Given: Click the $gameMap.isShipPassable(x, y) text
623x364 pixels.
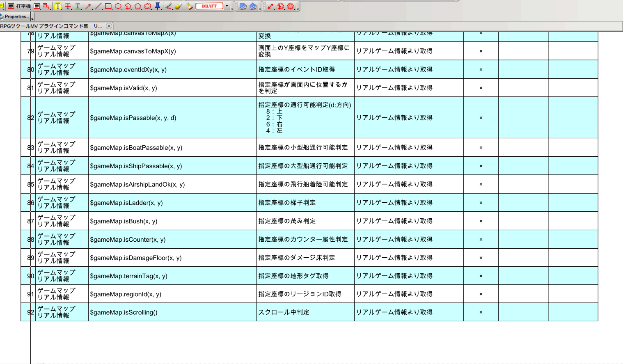Looking at the screenshot, I should (136, 166).
